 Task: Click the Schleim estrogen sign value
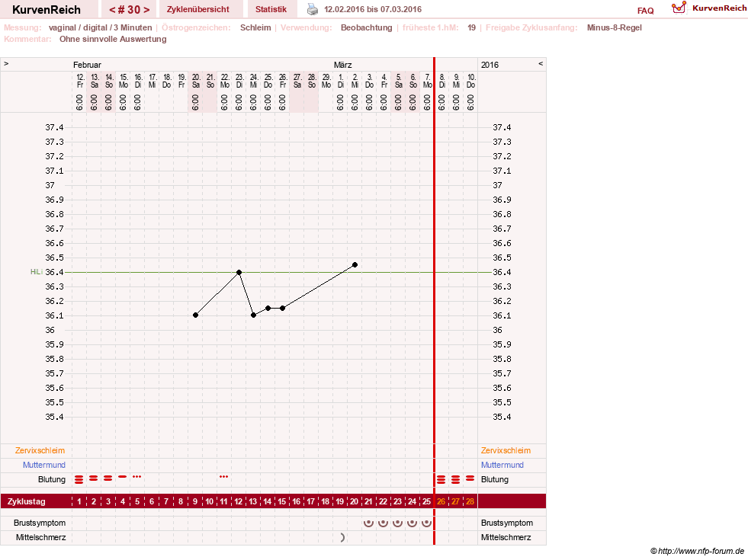(x=255, y=27)
